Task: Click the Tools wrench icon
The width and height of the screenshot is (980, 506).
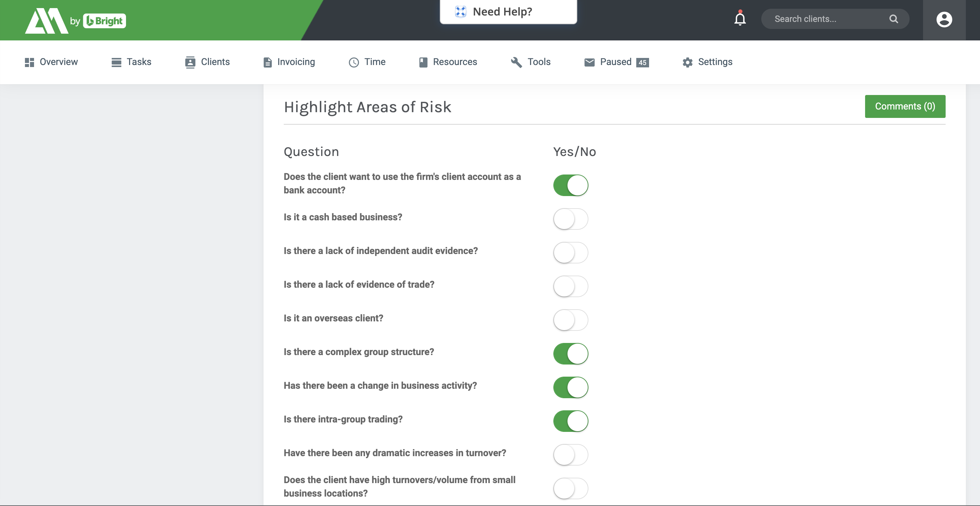Action: pyautogui.click(x=516, y=62)
